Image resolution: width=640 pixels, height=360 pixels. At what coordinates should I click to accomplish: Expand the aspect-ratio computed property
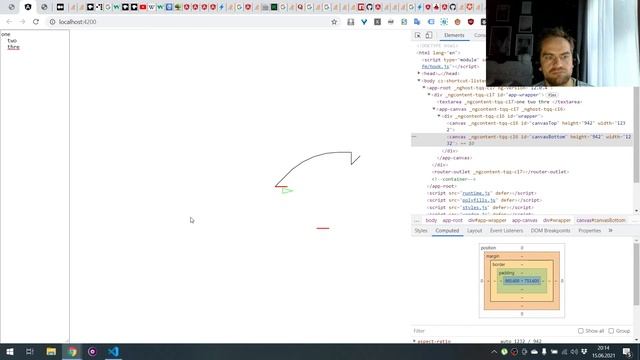coord(415,341)
